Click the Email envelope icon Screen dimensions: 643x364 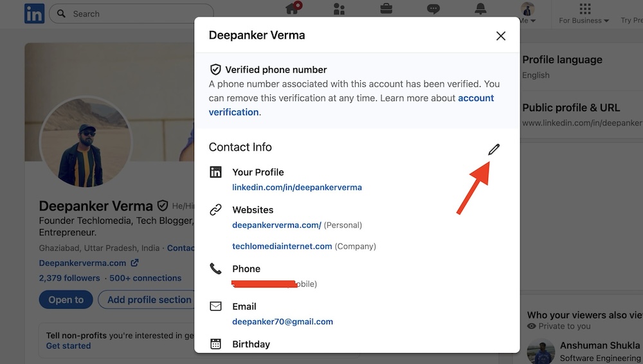tap(215, 306)
